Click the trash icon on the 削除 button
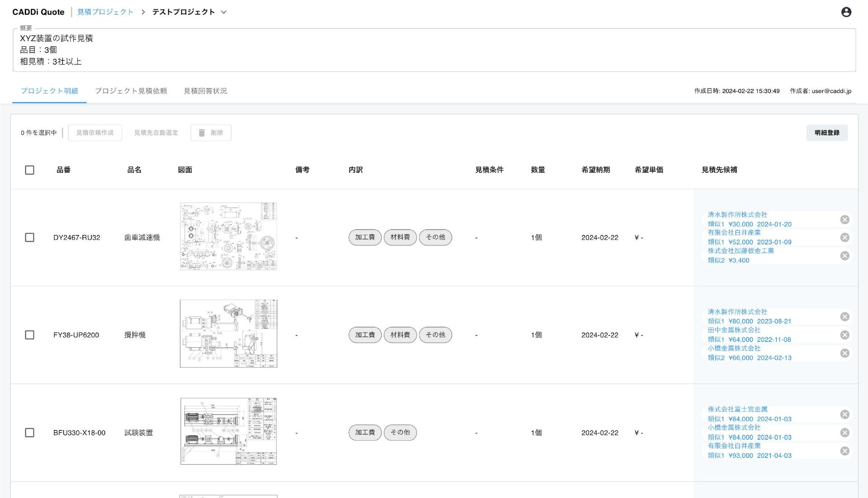The image size is (868, 498). [x=202, y=132]
